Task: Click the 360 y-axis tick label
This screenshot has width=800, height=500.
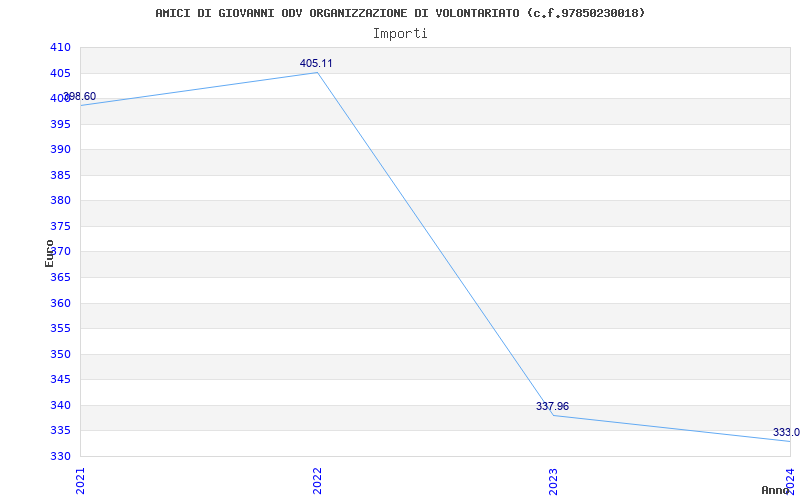Action: 60,303
